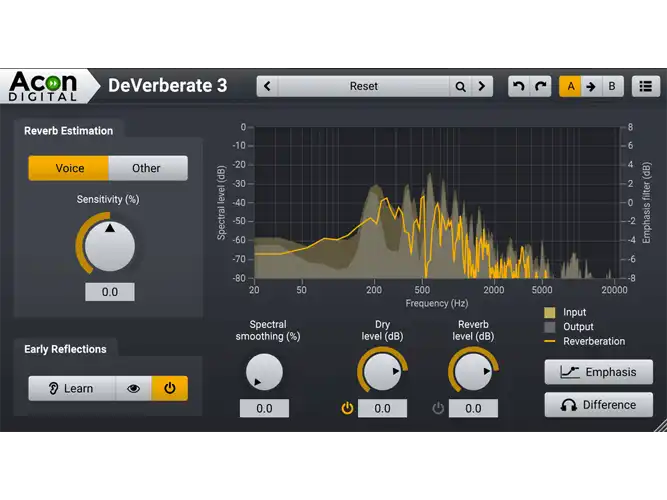Click the Sensitivity knob
This screenshot has width=667, height=500.
[110, 246]
